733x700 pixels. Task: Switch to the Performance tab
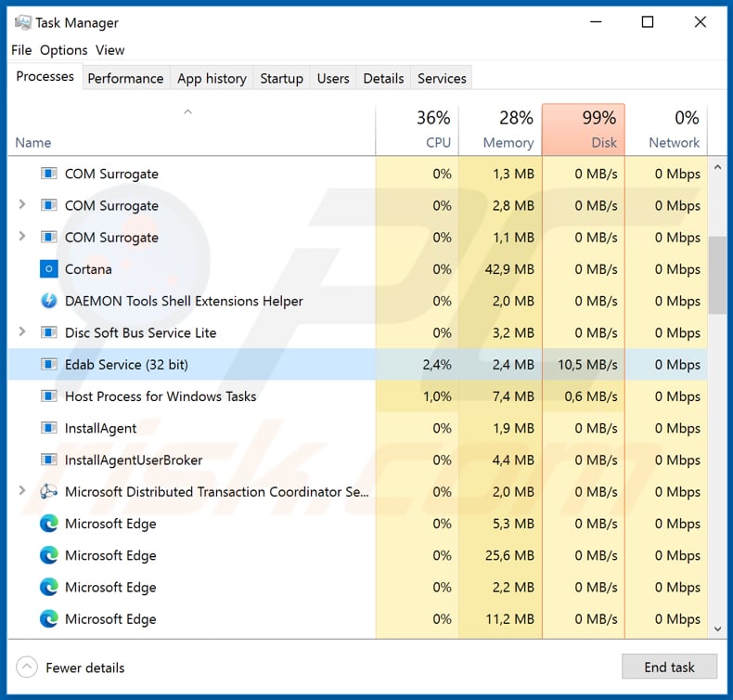tap(126, 78)
